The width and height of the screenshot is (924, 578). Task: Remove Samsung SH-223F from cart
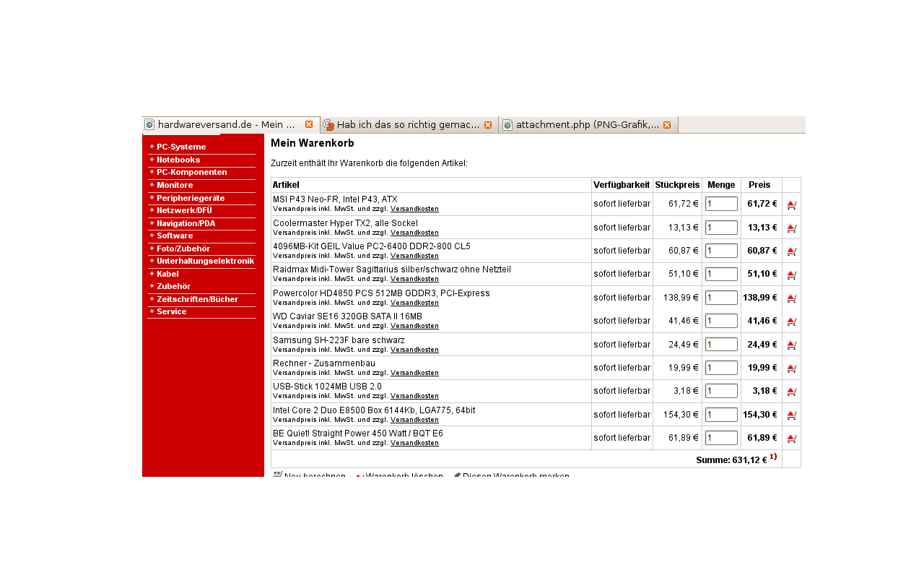click(x=791, y=345)
